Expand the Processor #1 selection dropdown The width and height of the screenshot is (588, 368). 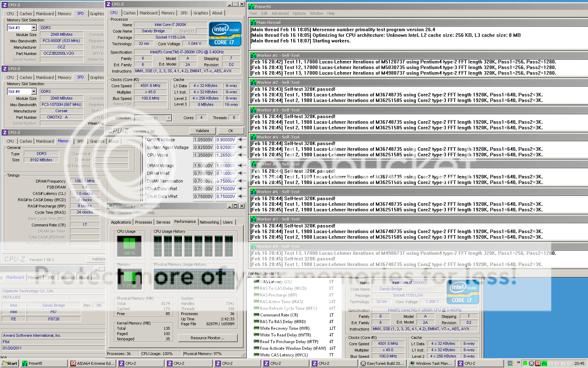[169, 118]
